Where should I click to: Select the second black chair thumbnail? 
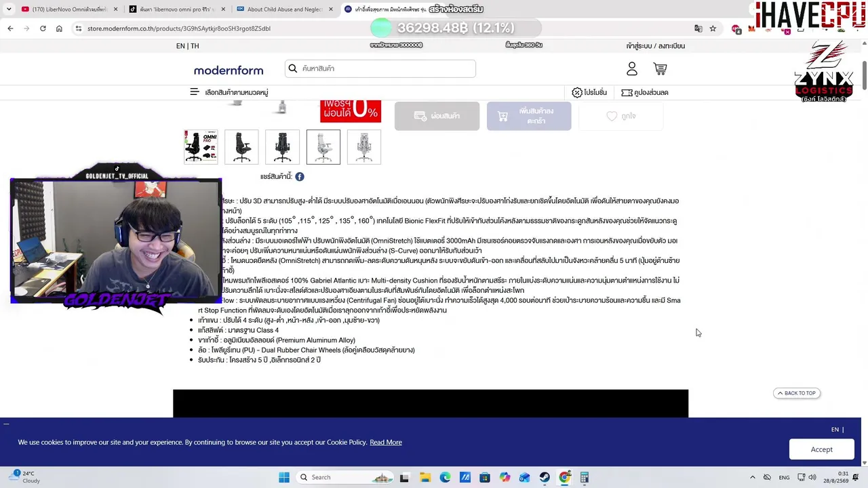[241, 147]
